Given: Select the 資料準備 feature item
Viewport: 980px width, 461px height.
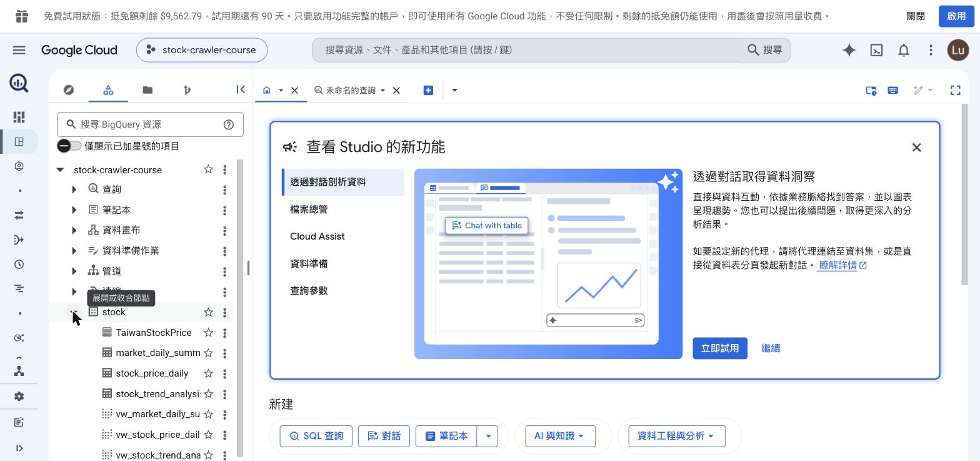Looking at the screenshot, I should click(343, 263).
